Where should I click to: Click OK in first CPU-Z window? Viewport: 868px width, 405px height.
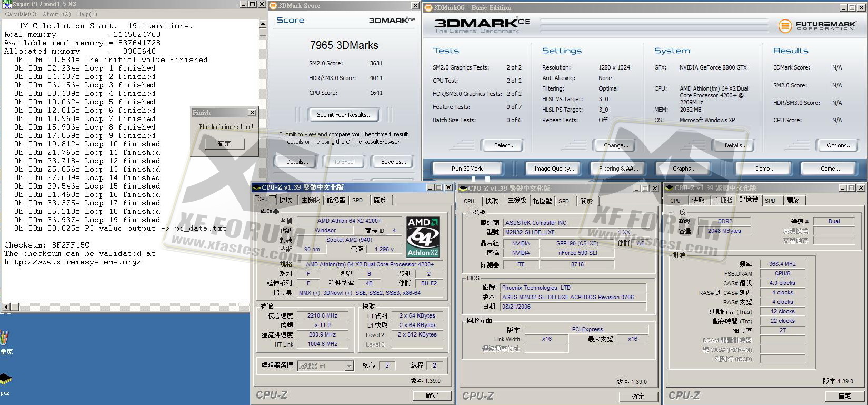click(432, 396)
